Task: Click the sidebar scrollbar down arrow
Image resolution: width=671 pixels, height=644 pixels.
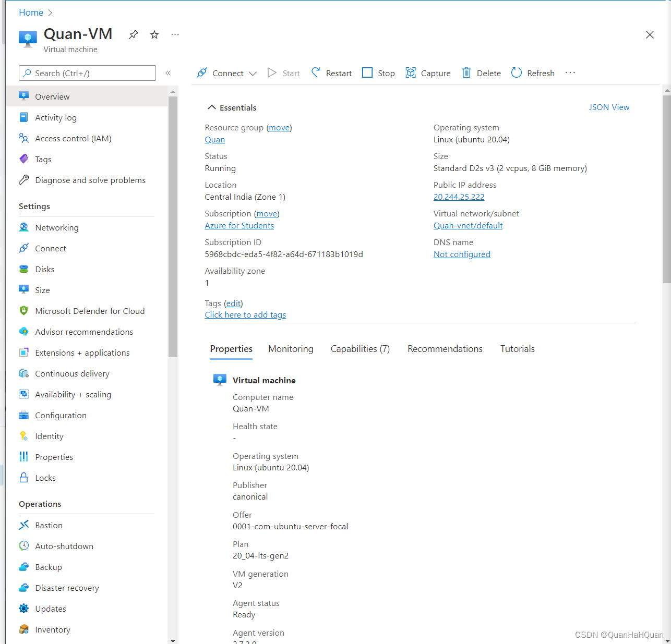Action: [x=173, y=640]
